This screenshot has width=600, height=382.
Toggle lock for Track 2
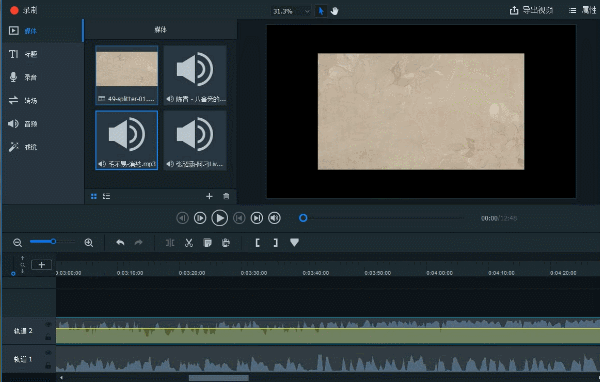point(48,337)
